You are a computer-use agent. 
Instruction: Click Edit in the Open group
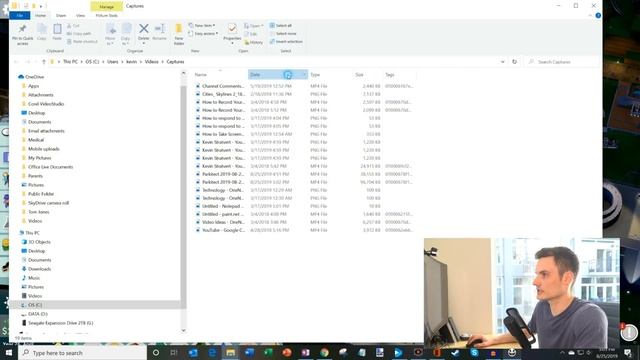251,34
